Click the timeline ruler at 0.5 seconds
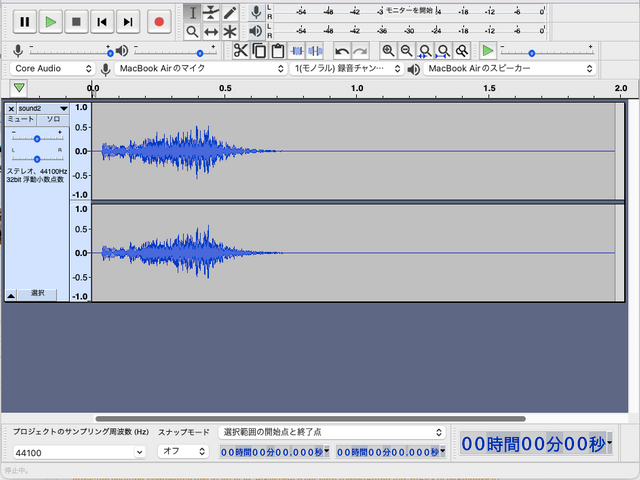 point(225,90)
